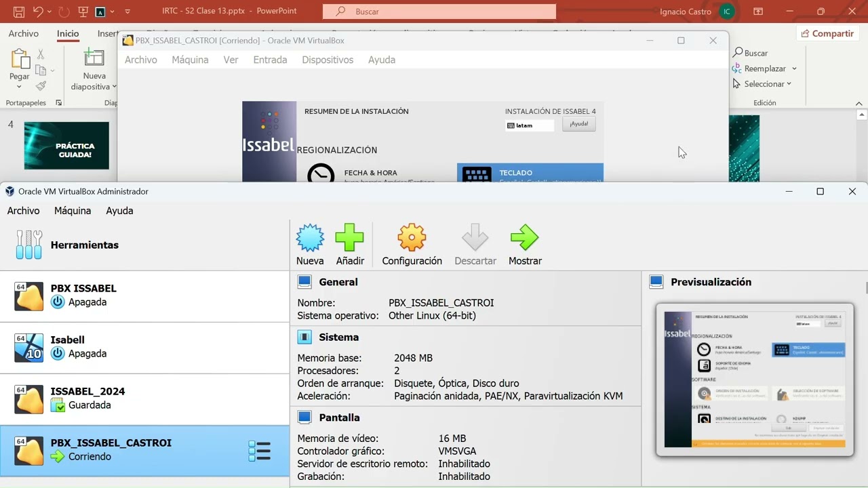Screen dimensions: 868x488
Task: Open Archivo menu in running VM window
Action: (141, 60)
